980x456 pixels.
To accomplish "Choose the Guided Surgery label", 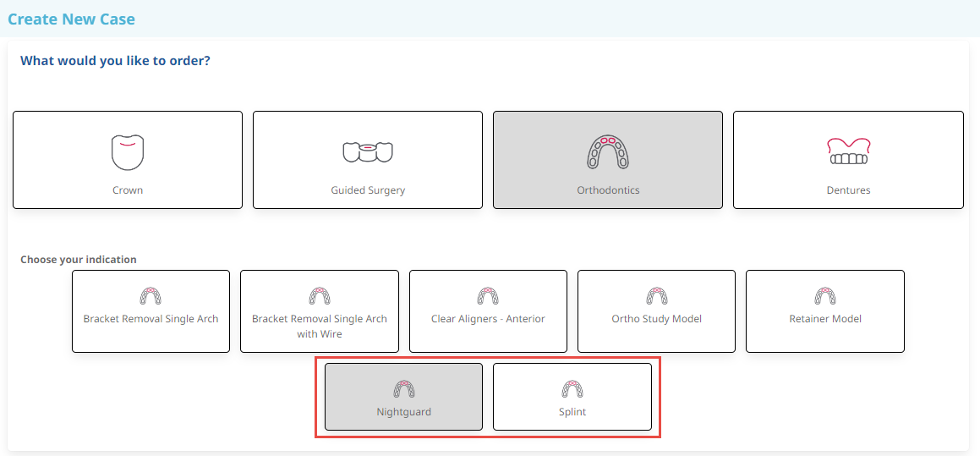I will [368, 190].
